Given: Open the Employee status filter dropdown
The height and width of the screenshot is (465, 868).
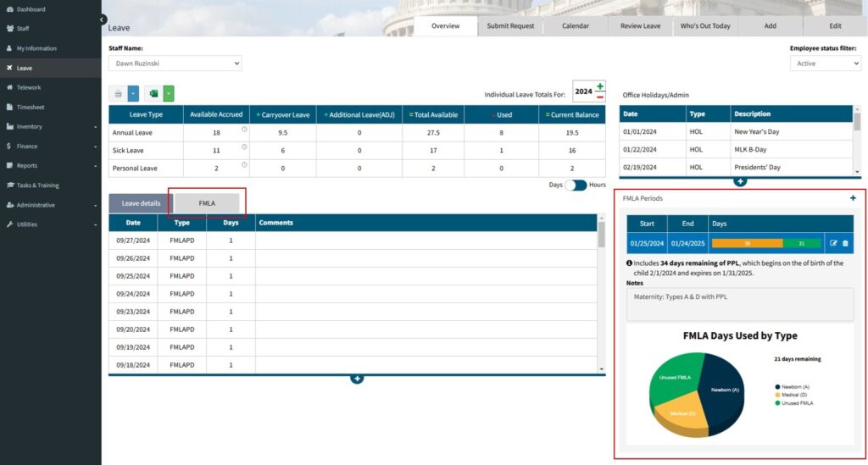Looking at the screenshot, I should 825,64.
